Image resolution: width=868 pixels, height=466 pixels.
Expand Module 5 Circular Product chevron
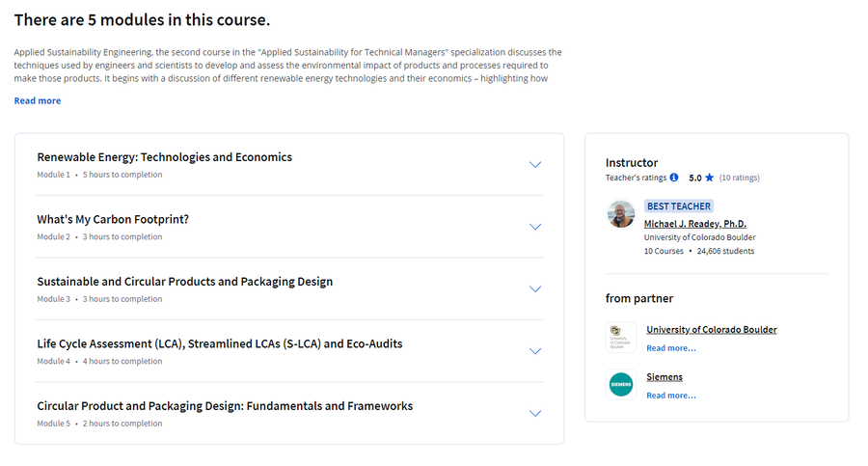tap(534, 413)
